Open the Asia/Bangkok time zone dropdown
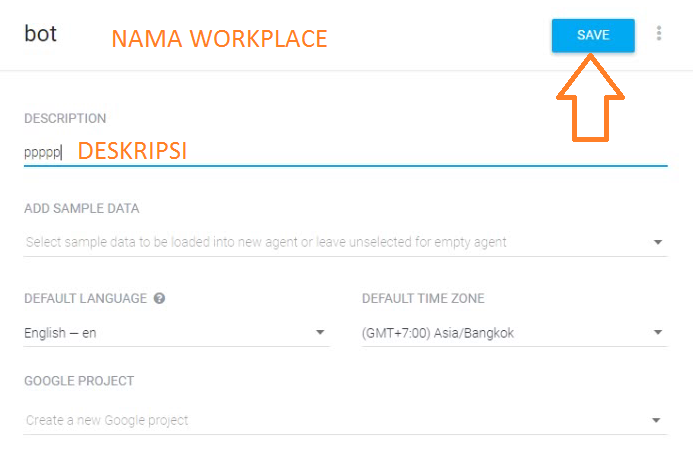 coord(500,333)
